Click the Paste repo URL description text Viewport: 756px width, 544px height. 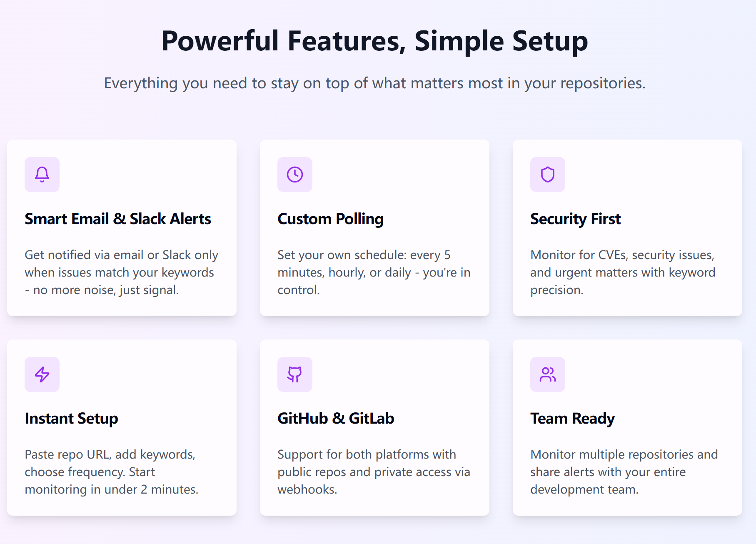112,472
